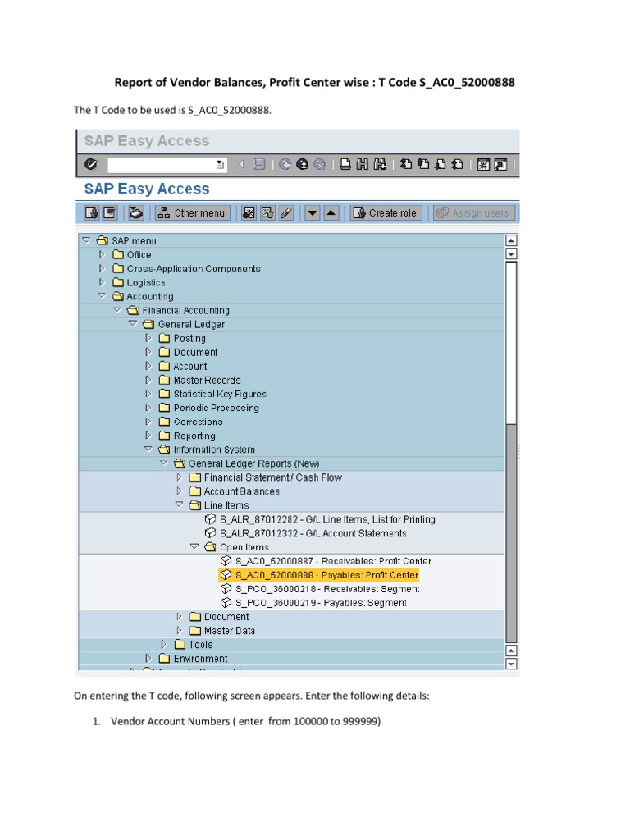The image size is (630, 840).
Task: Click Add to Favorites icon
Action: pos(249,213)
